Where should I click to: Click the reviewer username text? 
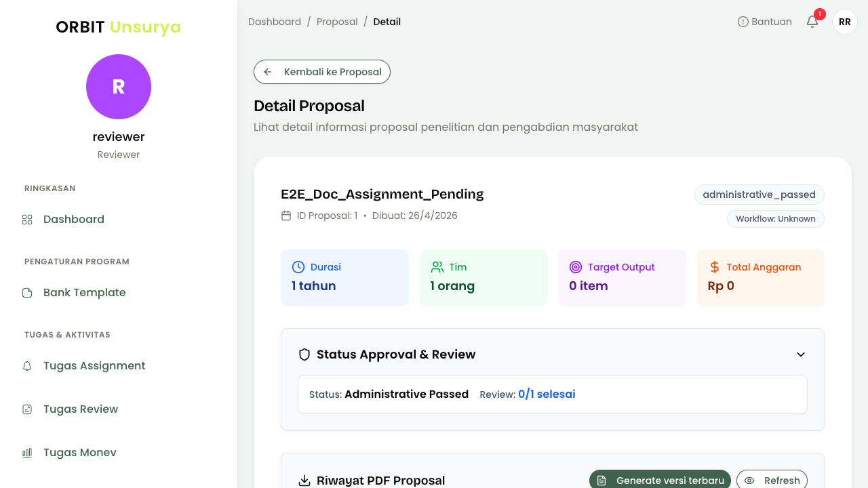tap(119, 137)
